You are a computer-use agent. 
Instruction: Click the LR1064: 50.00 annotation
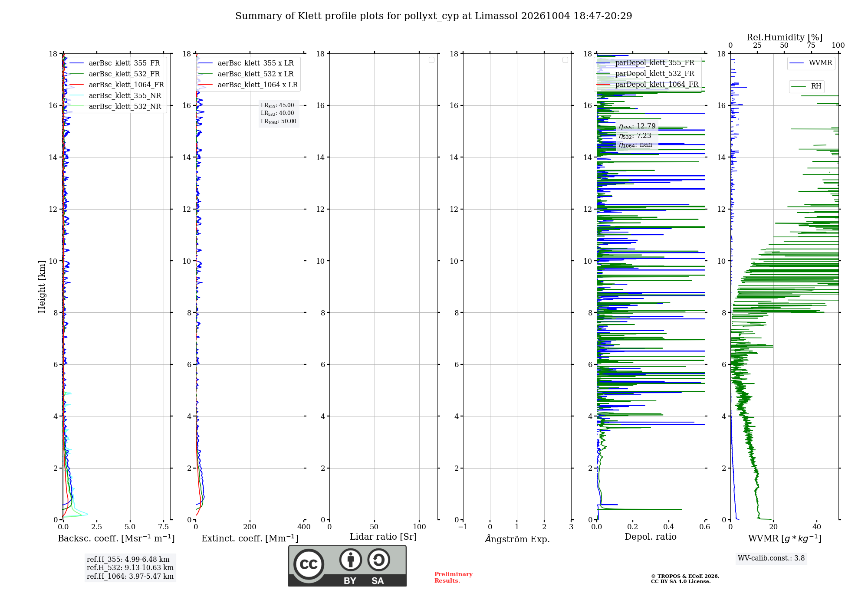(279, 121)
